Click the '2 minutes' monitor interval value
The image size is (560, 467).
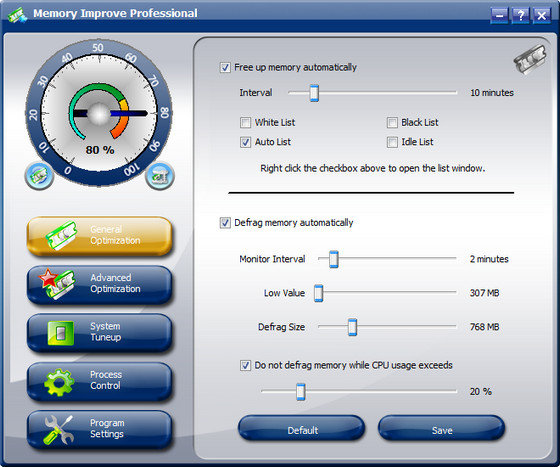pyautogui.click(x=489, y=259)
